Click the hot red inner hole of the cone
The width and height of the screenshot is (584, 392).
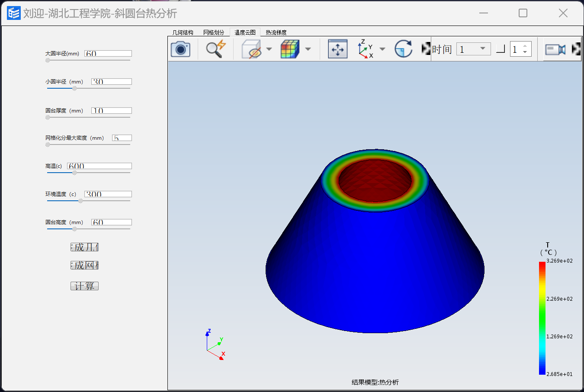[375, 180]
